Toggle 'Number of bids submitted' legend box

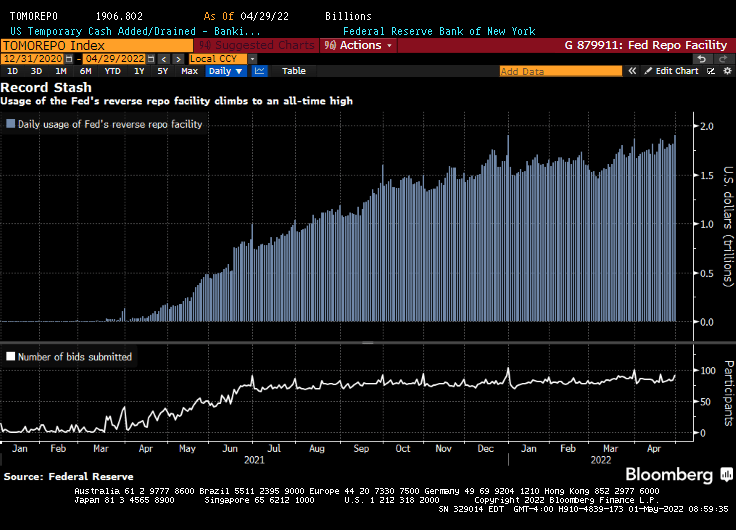[x=10, y=356]
